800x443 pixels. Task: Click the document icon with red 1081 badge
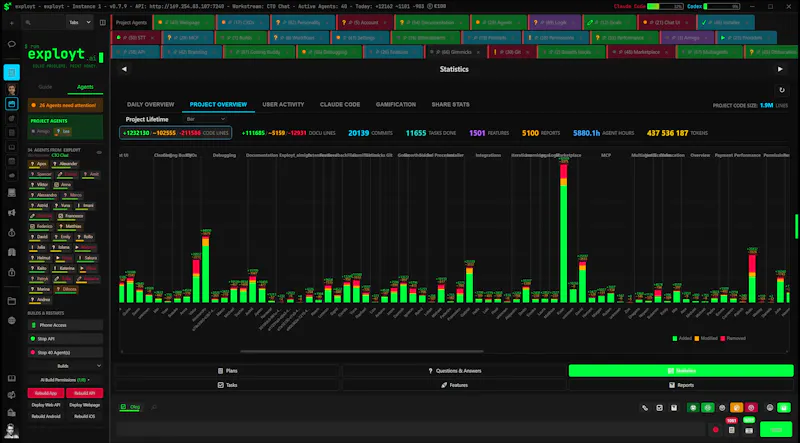tap(732, 430)
